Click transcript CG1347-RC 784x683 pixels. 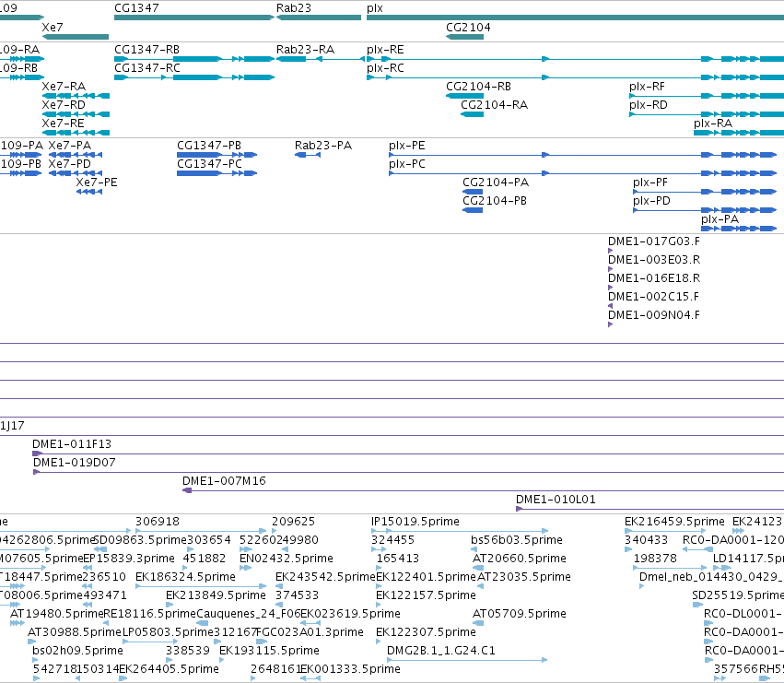[x=194, y=77]
